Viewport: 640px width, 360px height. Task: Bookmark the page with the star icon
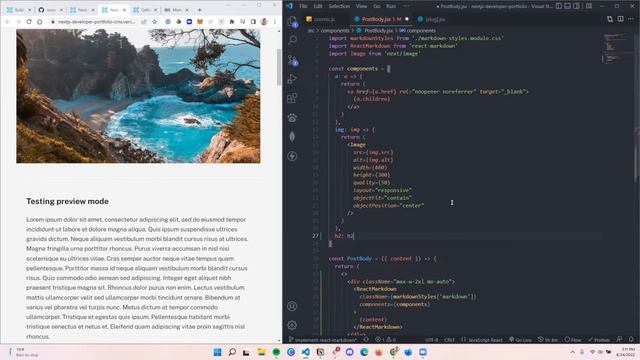154,22
